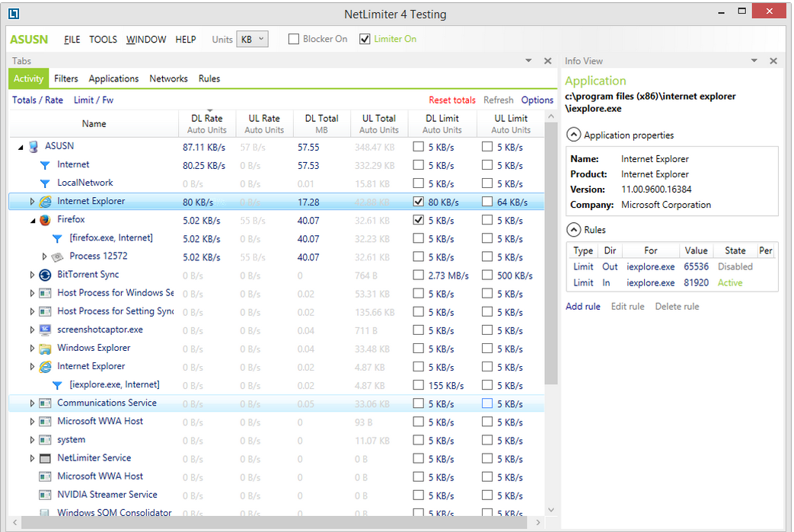Open the Info View panel dropdown arrow
Screen dimensions: 794x532
pos(754,61)
